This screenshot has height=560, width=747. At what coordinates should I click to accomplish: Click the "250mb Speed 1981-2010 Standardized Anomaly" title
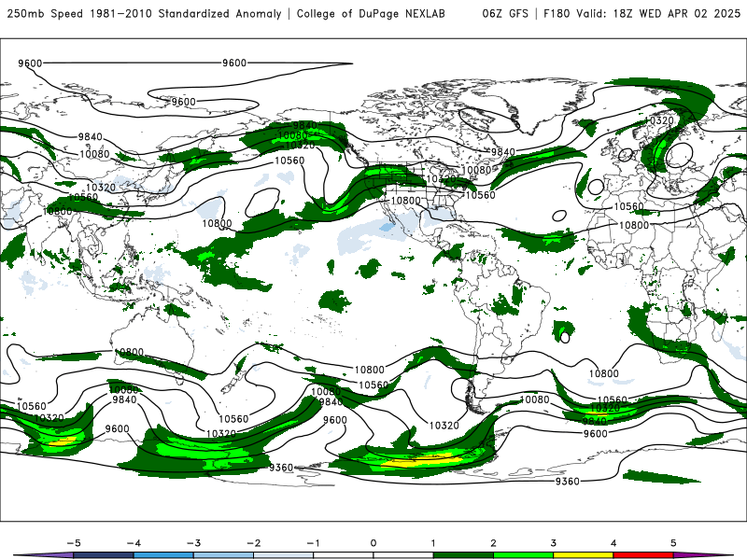point(145,13)
